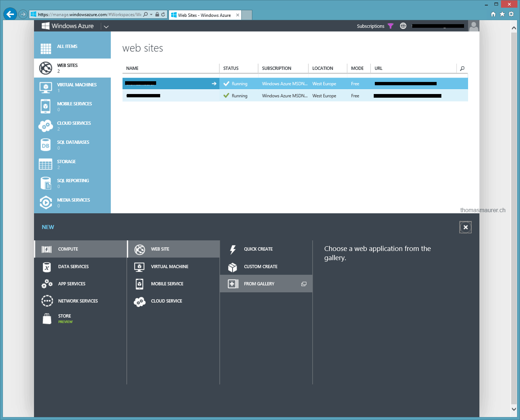The width and height of the screenshot is (520, 420).
Task: Select App Services in the NEW menu
Action: 80,284
